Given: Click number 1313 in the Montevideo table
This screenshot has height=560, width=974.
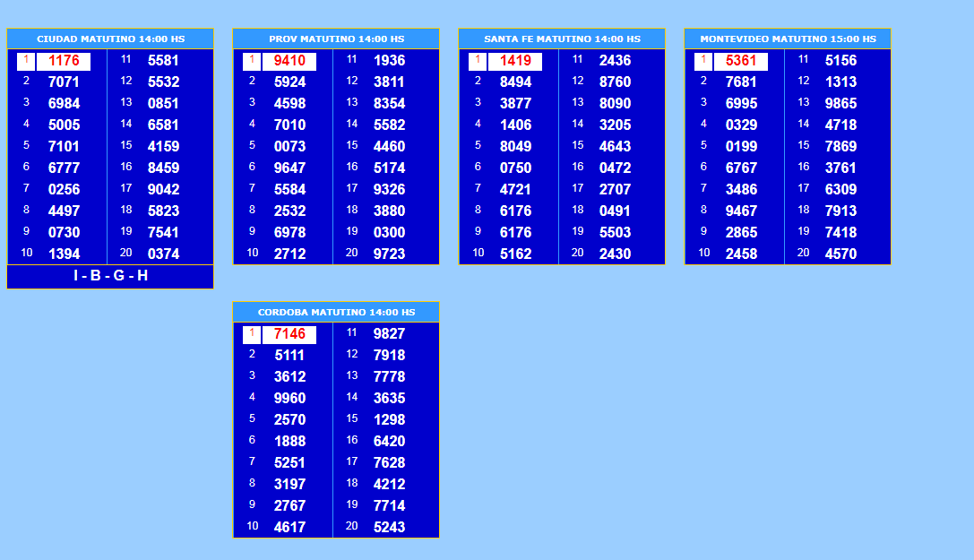Looking at the screenshot, I should click(x=840, y=82).
